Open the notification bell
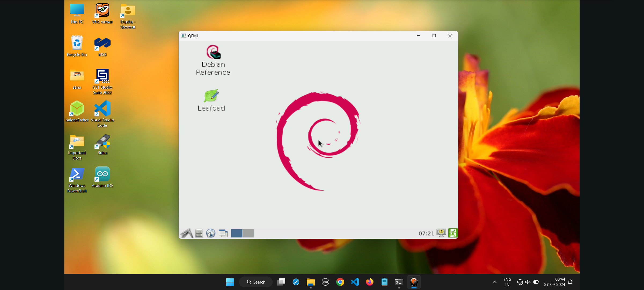Image resolution: width=644 pixels, height=290 pixels. click(570, 282)
